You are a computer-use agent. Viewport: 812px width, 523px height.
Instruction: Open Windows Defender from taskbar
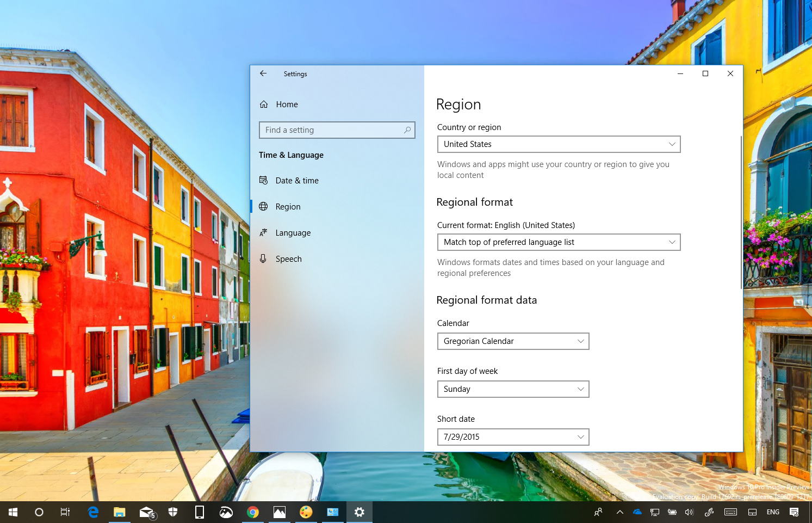[x=172, y=512]
